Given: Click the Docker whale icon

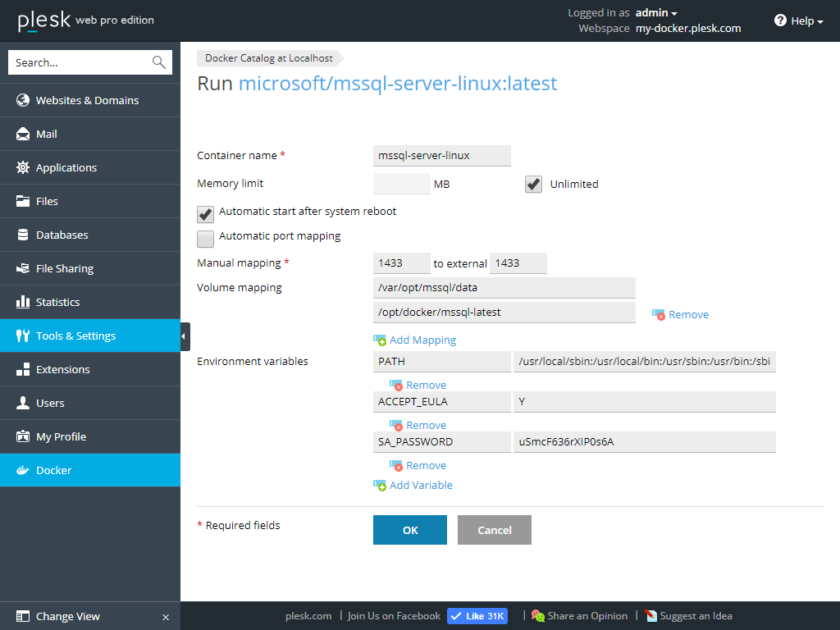Looking at the screenshot, I should (x=22, y=470).
